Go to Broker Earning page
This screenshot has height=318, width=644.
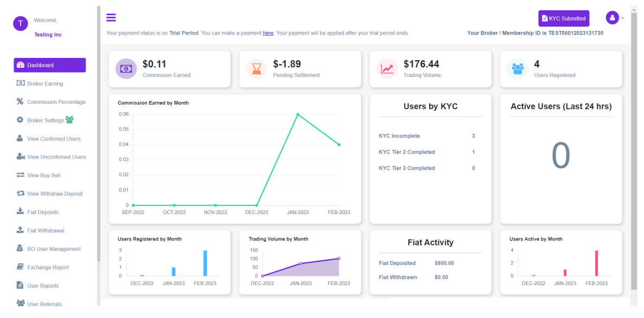coord(45,84)
